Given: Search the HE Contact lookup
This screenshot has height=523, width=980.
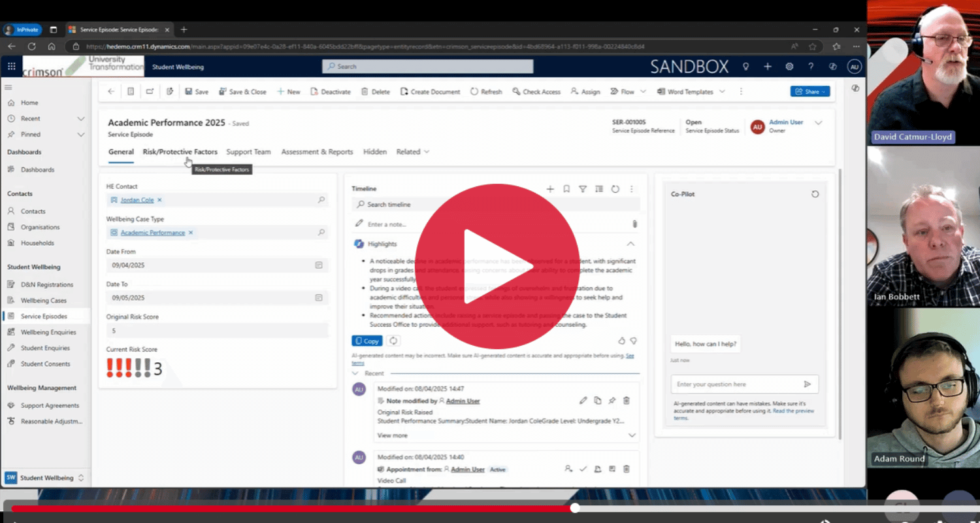Looking at the screenshot, I should tap(321, 200).
